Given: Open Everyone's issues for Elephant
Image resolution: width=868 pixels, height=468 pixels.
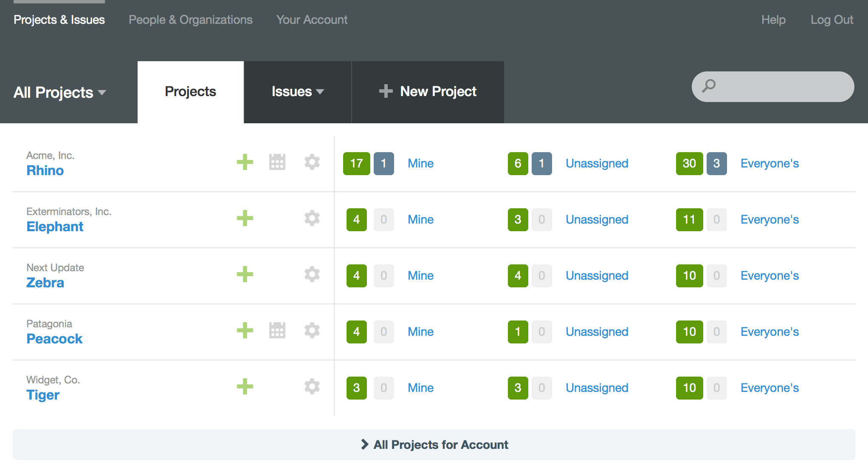Looking at the screenshot, I should click(x=769, y=220).
